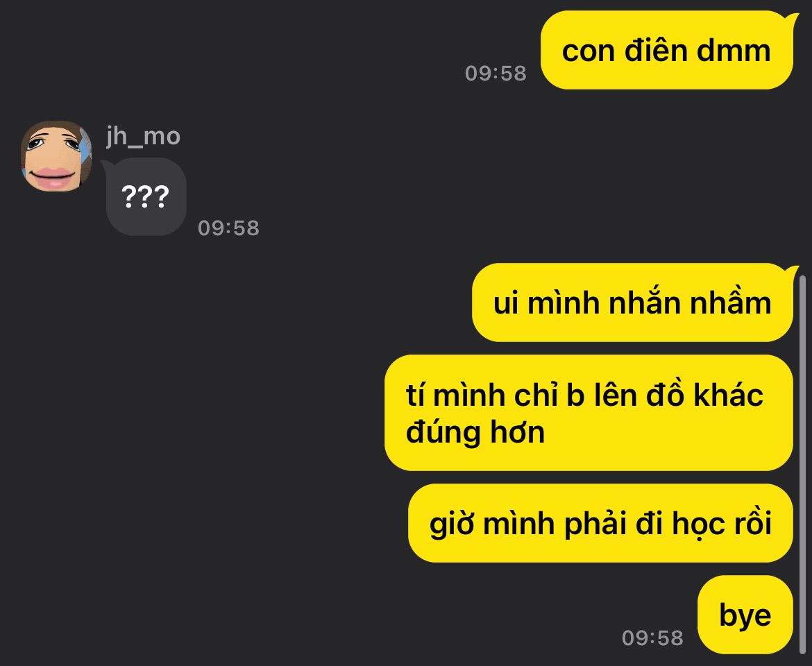
Task: Open jh_mo's profile avatar picture
Action: click(56, 156)
